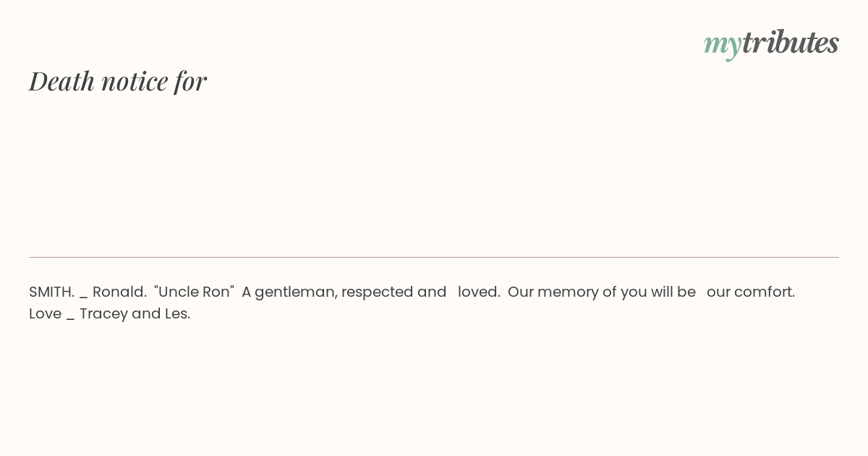Click the green "my" part of logo

click(x=722, y=43)
